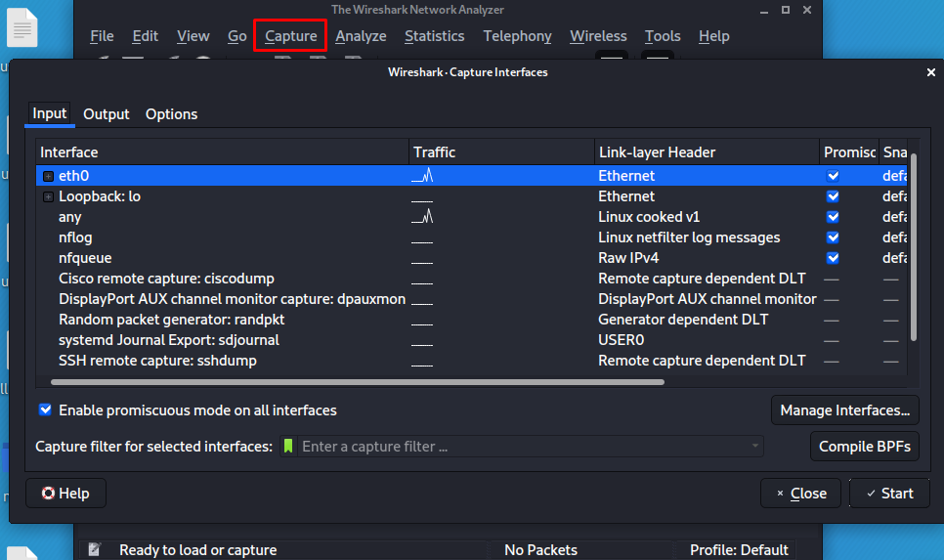Viewport: 944px width, 560px height.
Task: Click the horizontal scrollbar under interface list
Action: coord(358,382)
